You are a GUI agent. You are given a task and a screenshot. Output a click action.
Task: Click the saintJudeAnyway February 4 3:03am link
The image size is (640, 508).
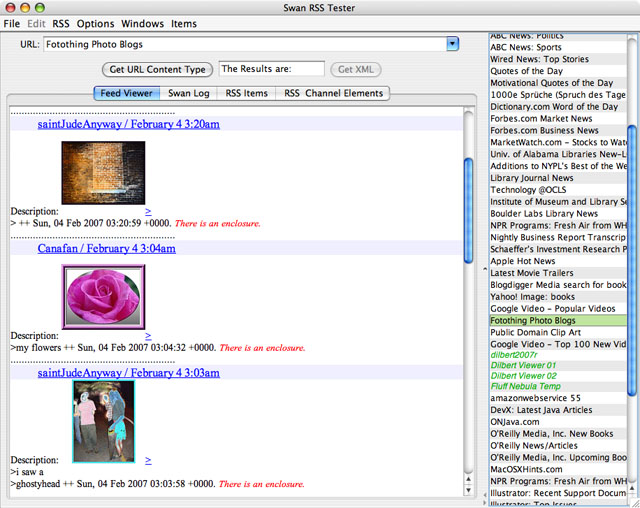(128, 372)
